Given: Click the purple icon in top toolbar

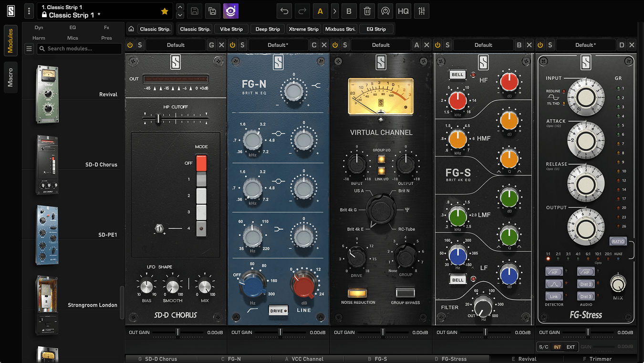Looking at the screenshot, I should tap(230, 11).
